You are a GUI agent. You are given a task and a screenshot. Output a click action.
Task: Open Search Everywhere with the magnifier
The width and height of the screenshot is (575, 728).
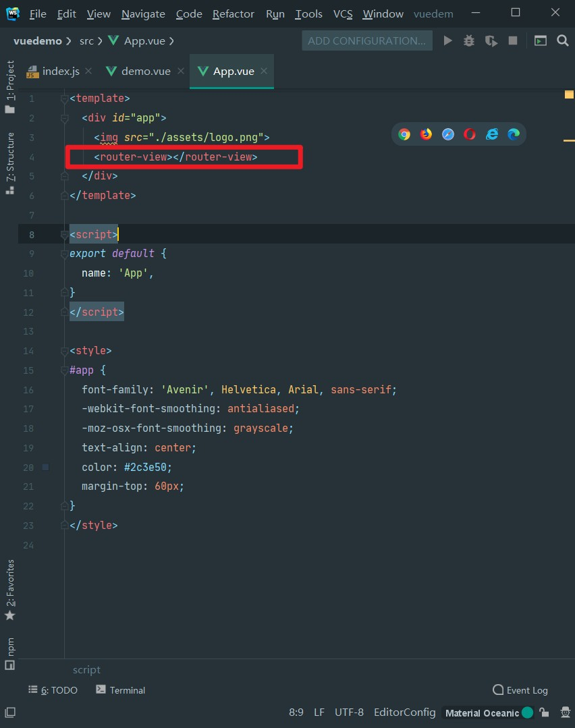click(563, 40)
